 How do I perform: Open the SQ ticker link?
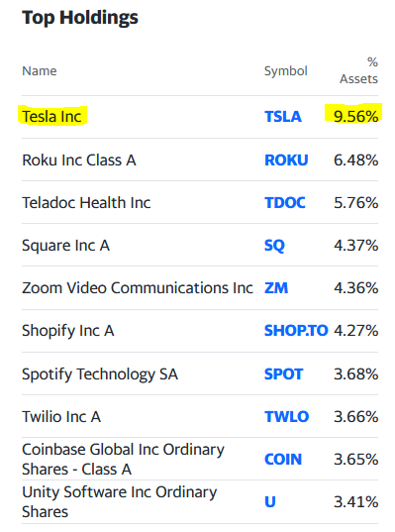(274, 246)
